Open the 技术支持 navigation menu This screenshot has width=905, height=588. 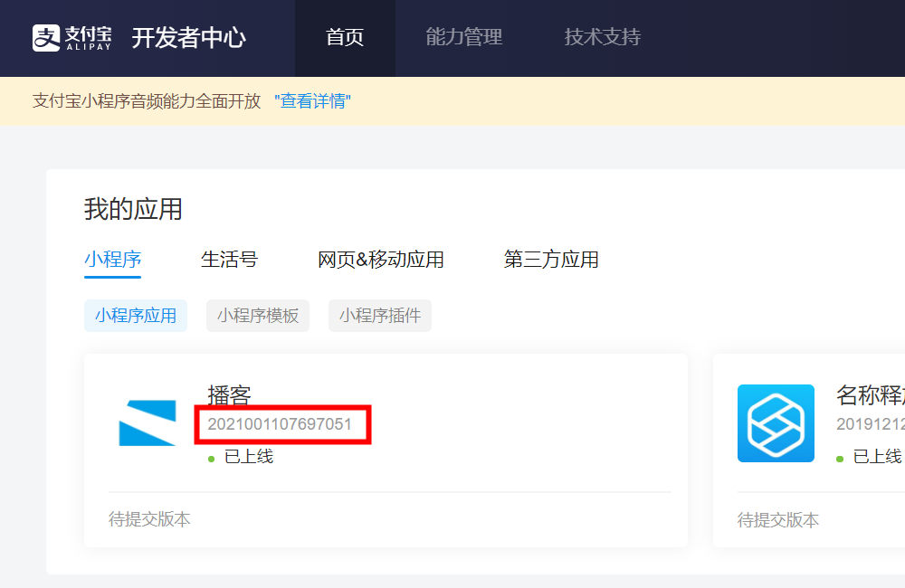(603, 37)
